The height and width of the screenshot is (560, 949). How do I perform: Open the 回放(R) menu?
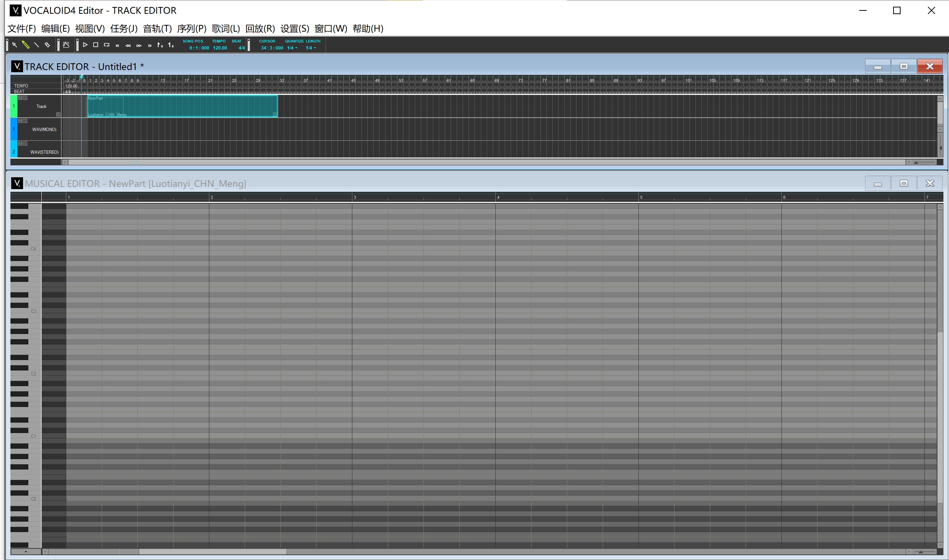pyautogui.click(x=260, y=29)
